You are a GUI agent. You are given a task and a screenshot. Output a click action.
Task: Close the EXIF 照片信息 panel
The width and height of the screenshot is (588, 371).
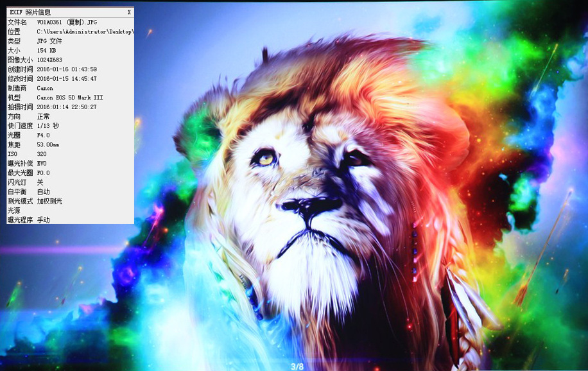129,12
